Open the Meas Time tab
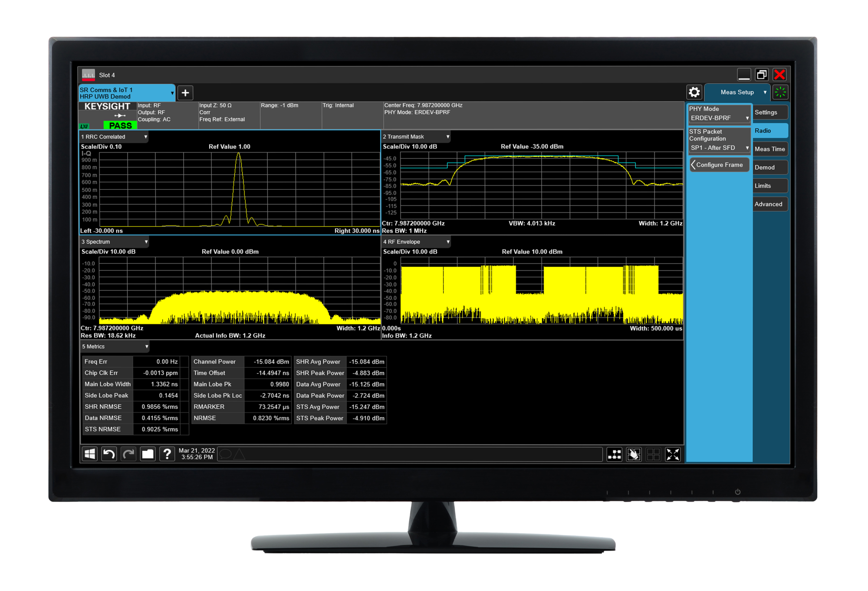Image resolution: width=868 pixels, height=591 pixels. [x=769, y=149]
